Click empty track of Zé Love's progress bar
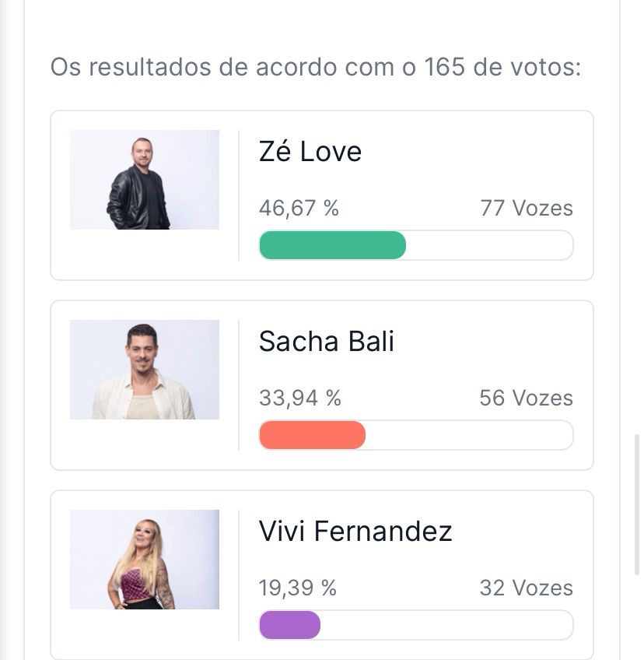 click(490, 245)
